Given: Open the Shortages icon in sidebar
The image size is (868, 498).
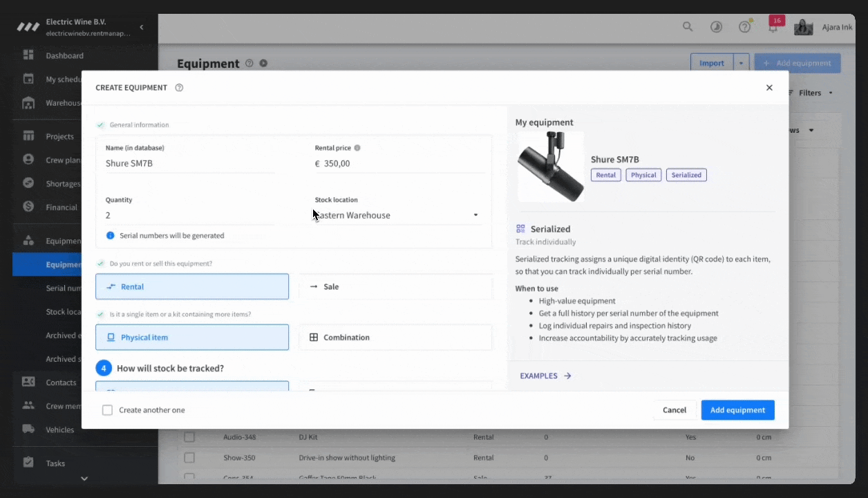Looking at the screenshot, I should click(x=28, y=183).
